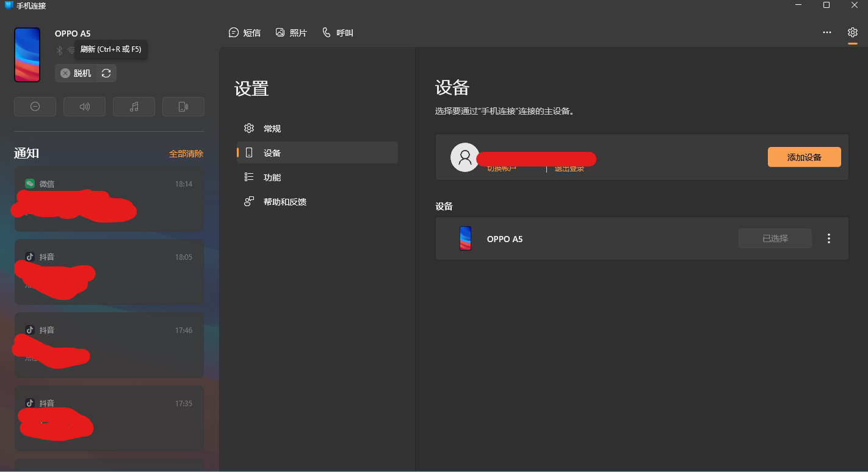Maximize the 手机连接 window
This screenshot has width=868, height=472.
pos(826,5)
